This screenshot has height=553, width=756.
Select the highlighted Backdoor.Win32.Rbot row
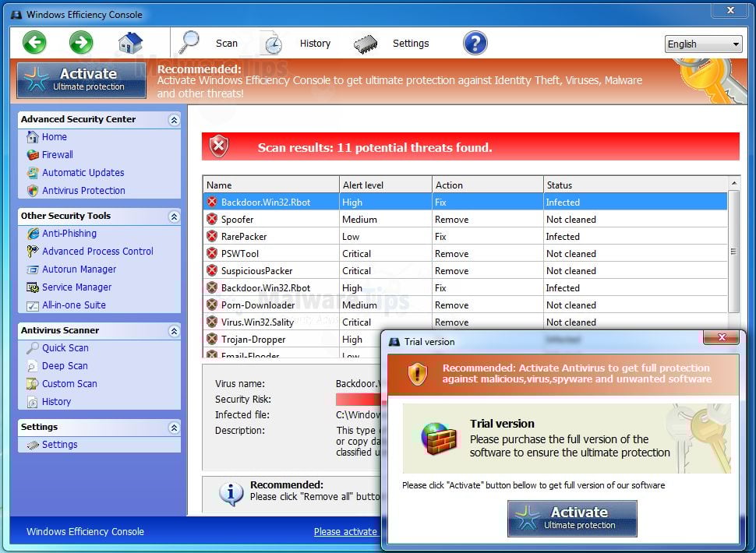tap(465, 203)
